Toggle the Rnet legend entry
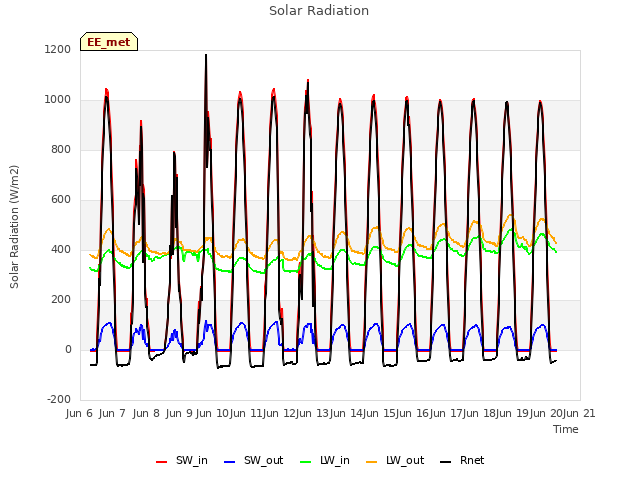 tap(462, 460)
